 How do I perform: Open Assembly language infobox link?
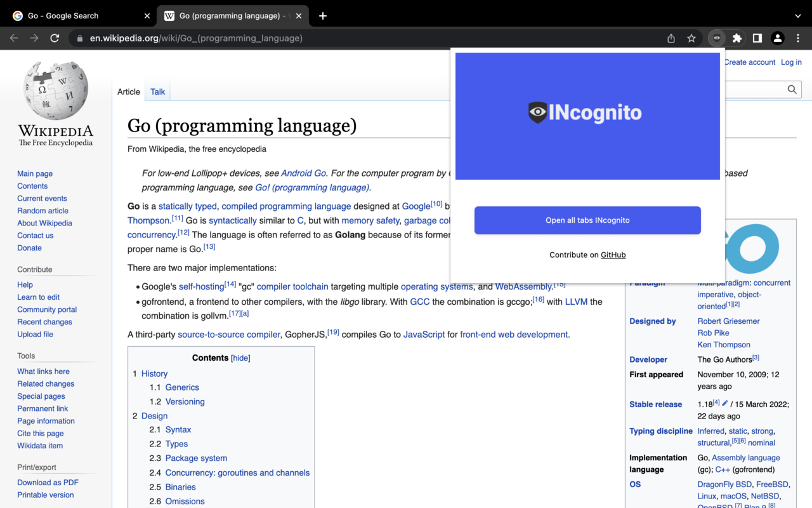coord(746,458)
